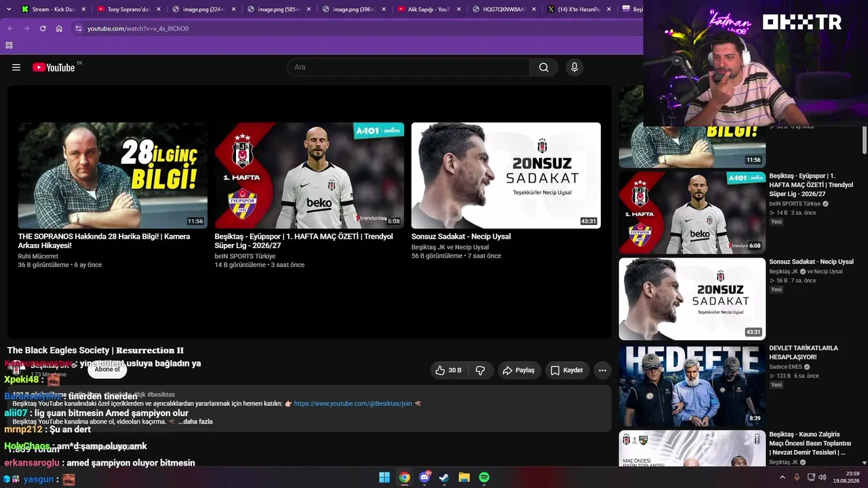Open the Besiktas join link in description
The image size is (868, 488).
(x=353, y=403)
